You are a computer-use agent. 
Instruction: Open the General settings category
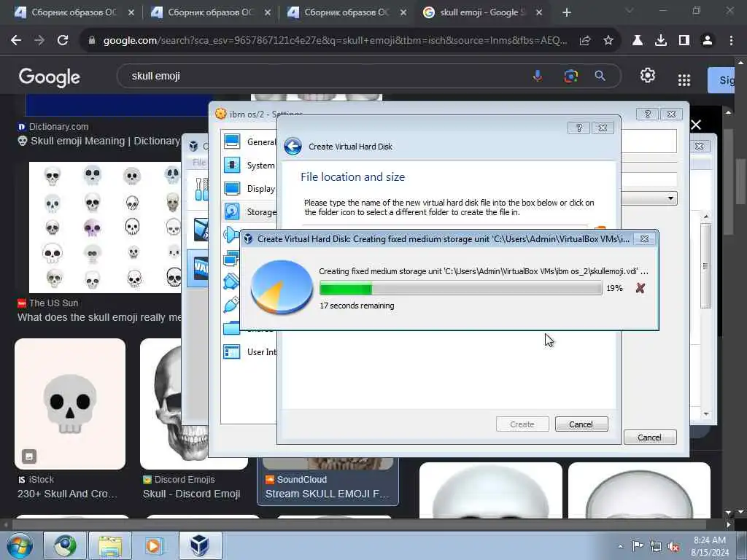[249, 141]
